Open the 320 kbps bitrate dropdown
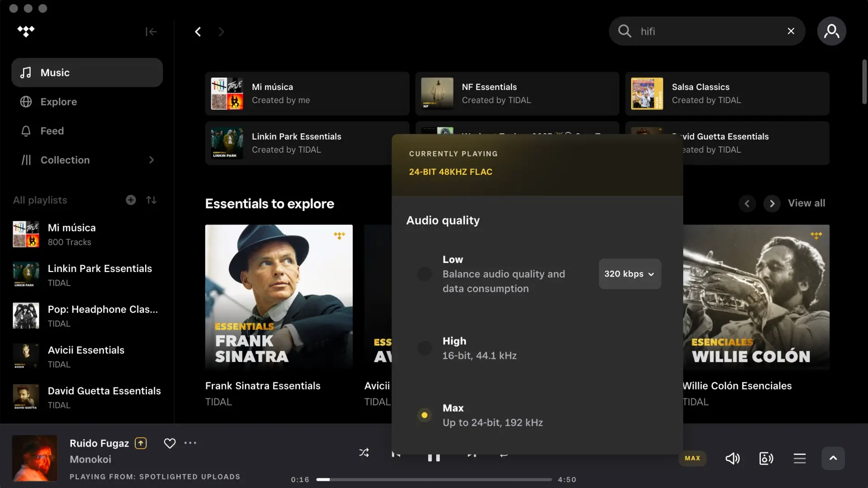Image resolution: width=868 pixels, height=488 pixels. (629, 274)
